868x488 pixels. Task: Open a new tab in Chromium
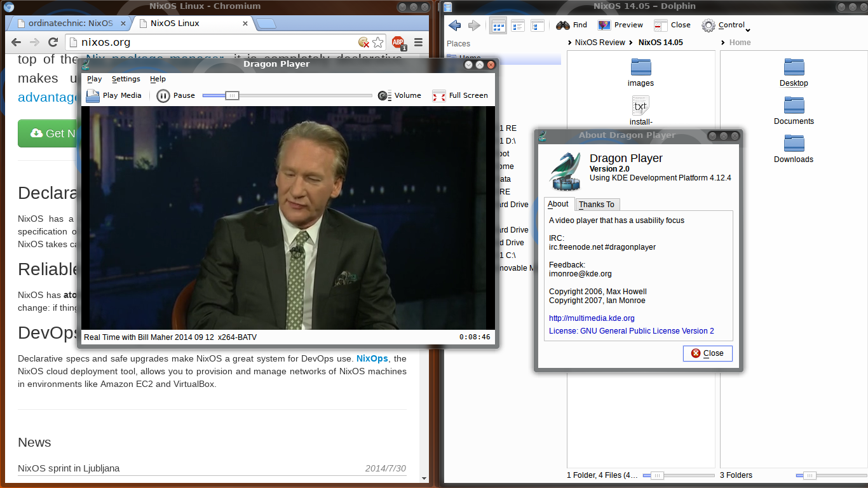pyautogui.click(x=267, y=24)
